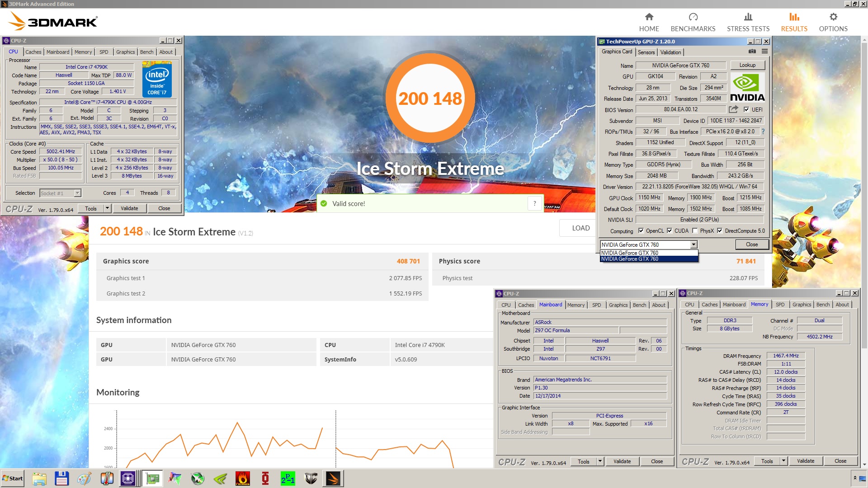This screenshot has height=488, width=868.
Task: Click the Bus Interface question mark in GPU-Z
Action: tap(763, 131)
